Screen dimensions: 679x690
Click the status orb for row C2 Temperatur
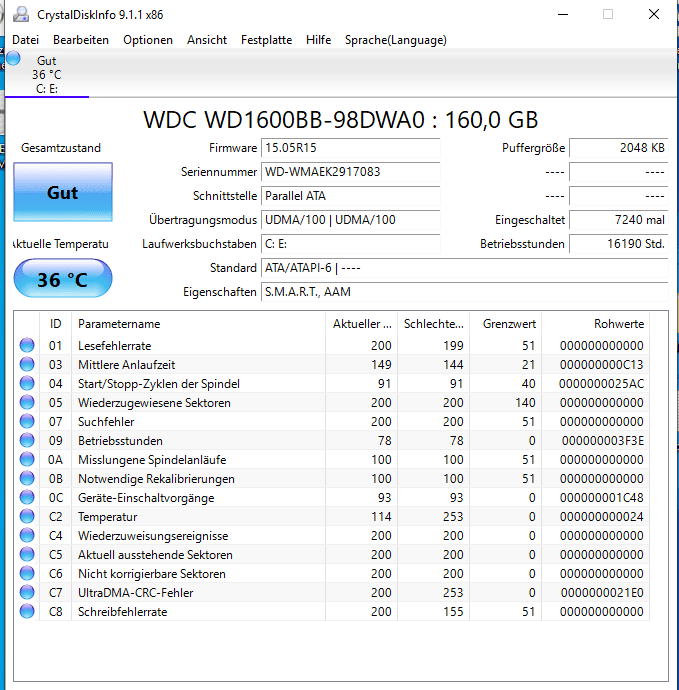click(27, 516)
